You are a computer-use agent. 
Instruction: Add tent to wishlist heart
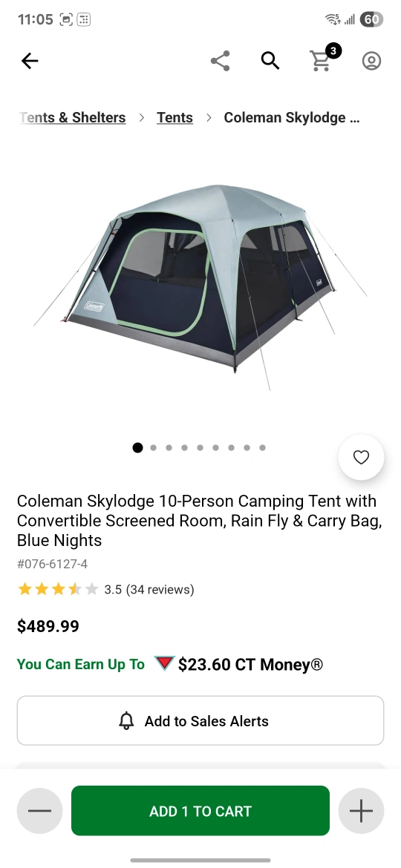[361, 457]
